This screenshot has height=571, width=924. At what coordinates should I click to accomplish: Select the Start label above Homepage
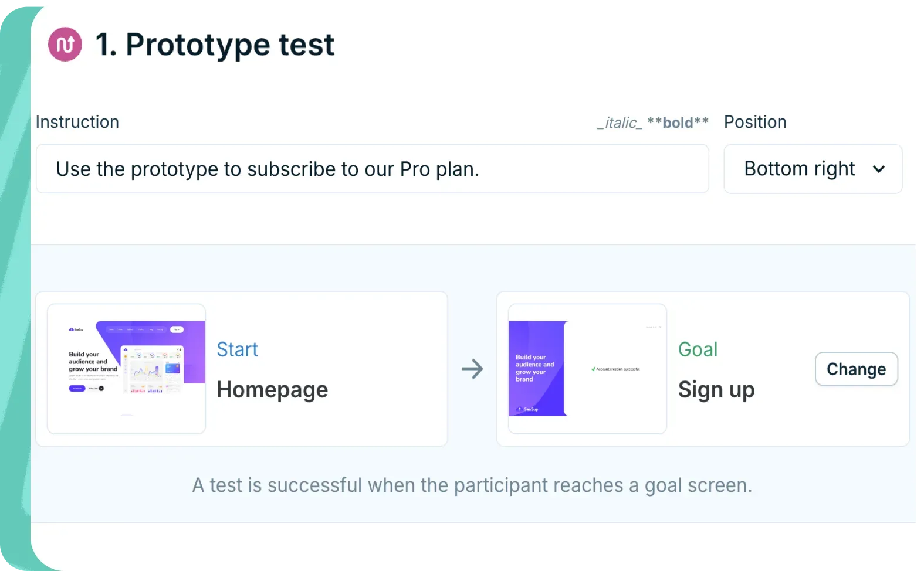(x=237, y=349)
